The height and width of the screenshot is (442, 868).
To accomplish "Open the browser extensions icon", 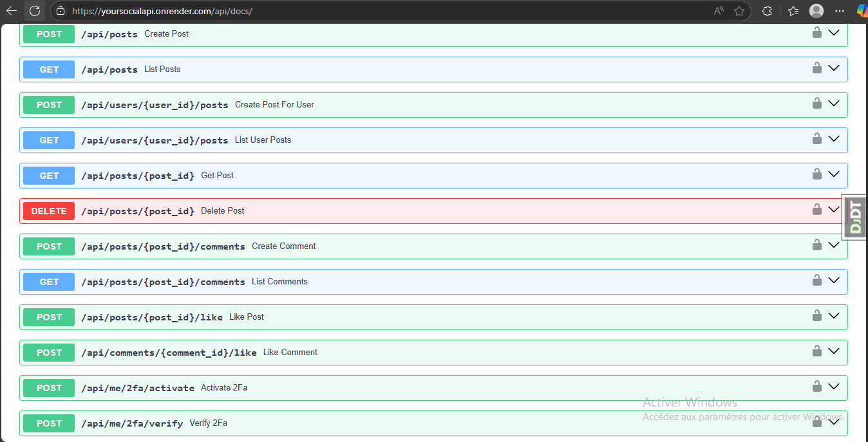I will (767, 11).
